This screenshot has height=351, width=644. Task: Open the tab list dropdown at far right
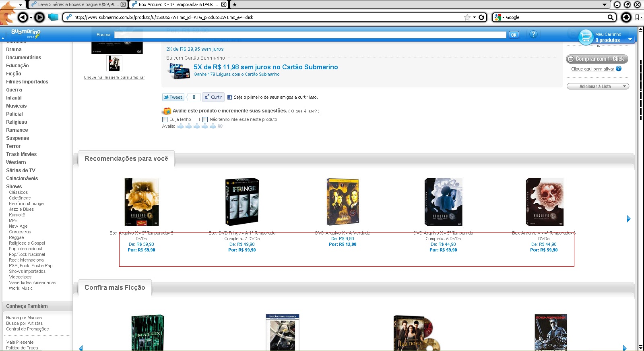pos(605,4)
